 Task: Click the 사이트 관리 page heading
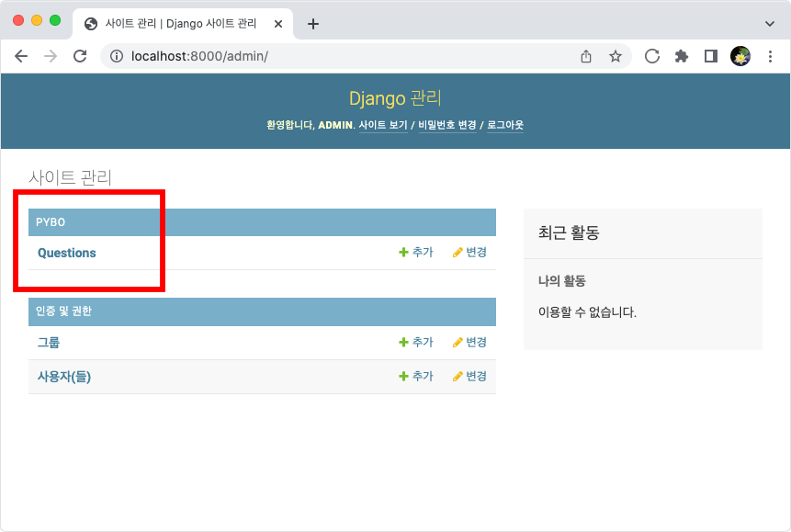click(x=70, y=177)
